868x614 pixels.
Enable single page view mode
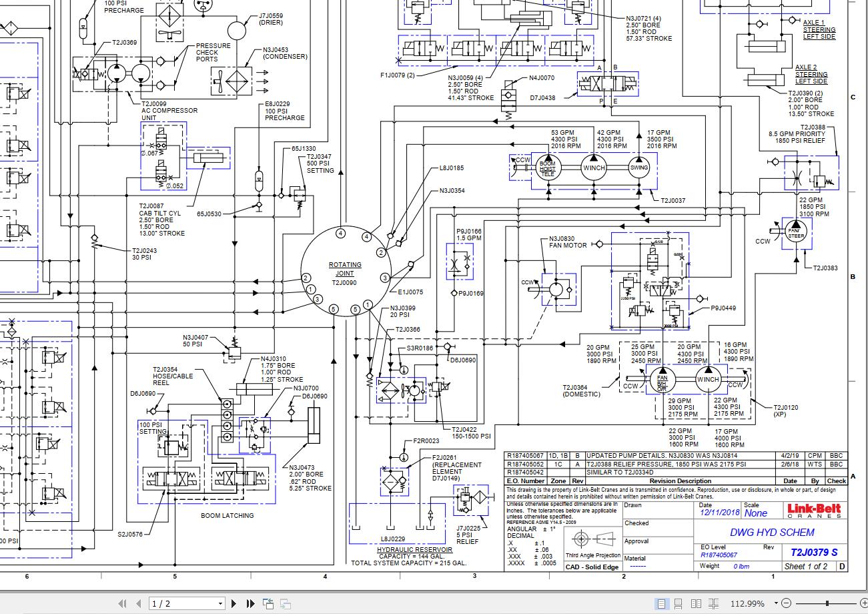(x=661, y=603)
